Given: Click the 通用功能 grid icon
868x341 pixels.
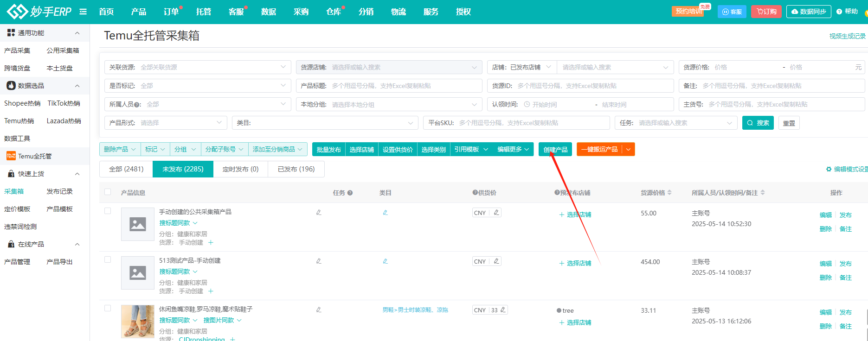Looking at the screenshot, I should 11,33.
